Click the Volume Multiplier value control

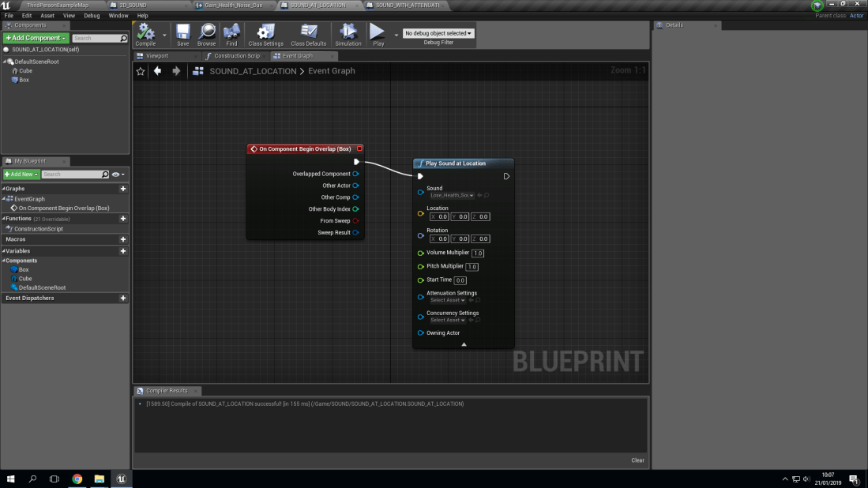coord(477,253)
